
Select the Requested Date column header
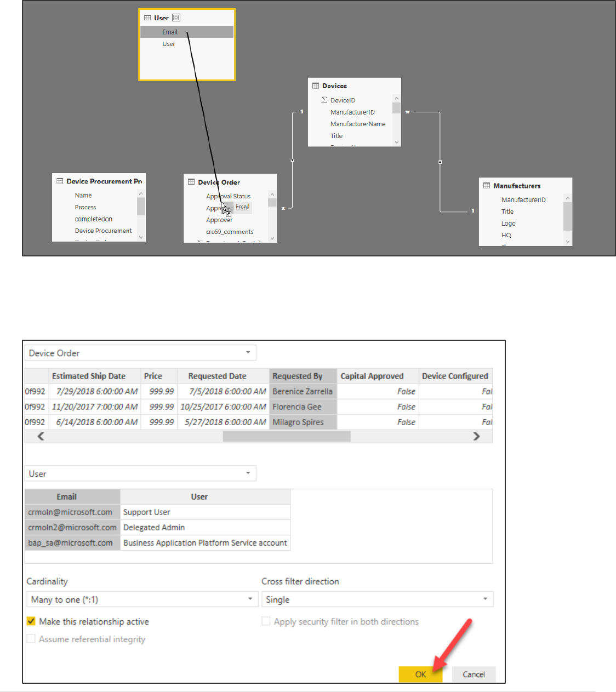tap(223, 376)
